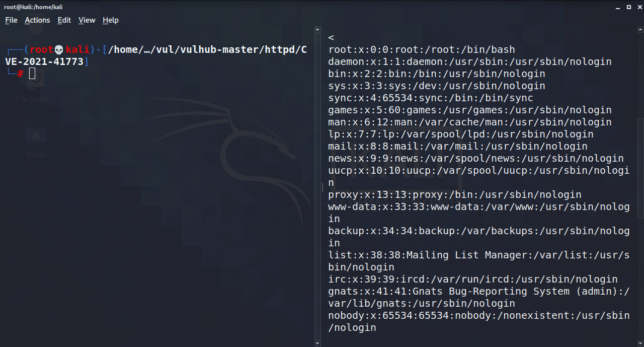Click the left pane scroll-up arrow
Screen dimensions: 644x347
pyautogui.click(x=317, y=30)
